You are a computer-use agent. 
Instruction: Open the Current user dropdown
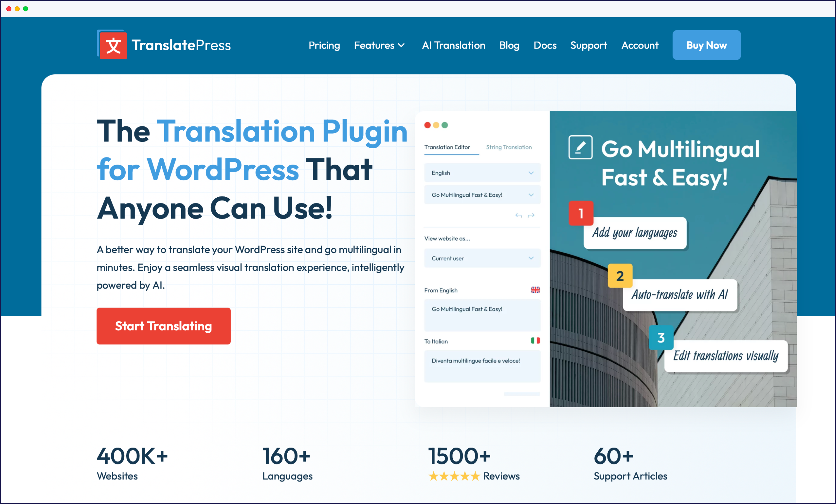point(482,258)
